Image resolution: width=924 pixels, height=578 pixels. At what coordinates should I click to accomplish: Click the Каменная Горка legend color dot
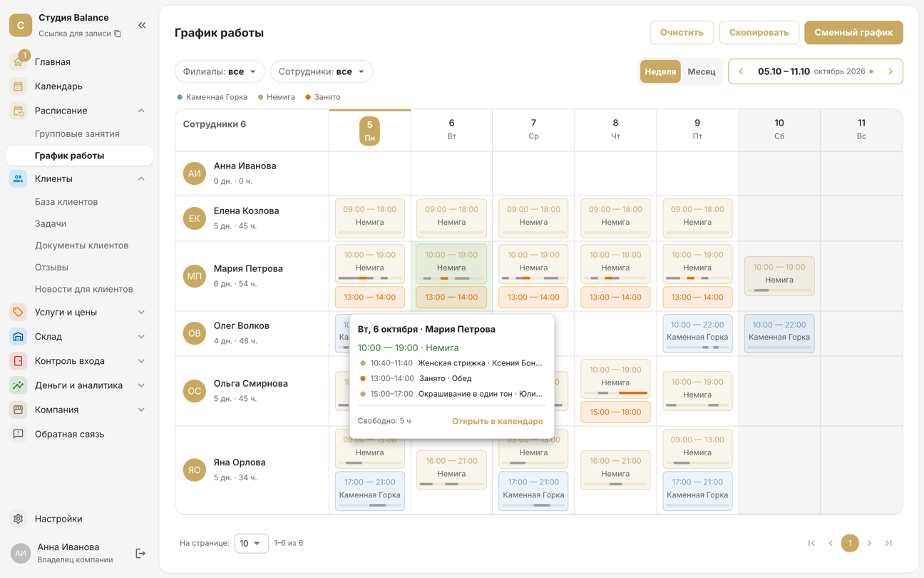tap(180, 97)
